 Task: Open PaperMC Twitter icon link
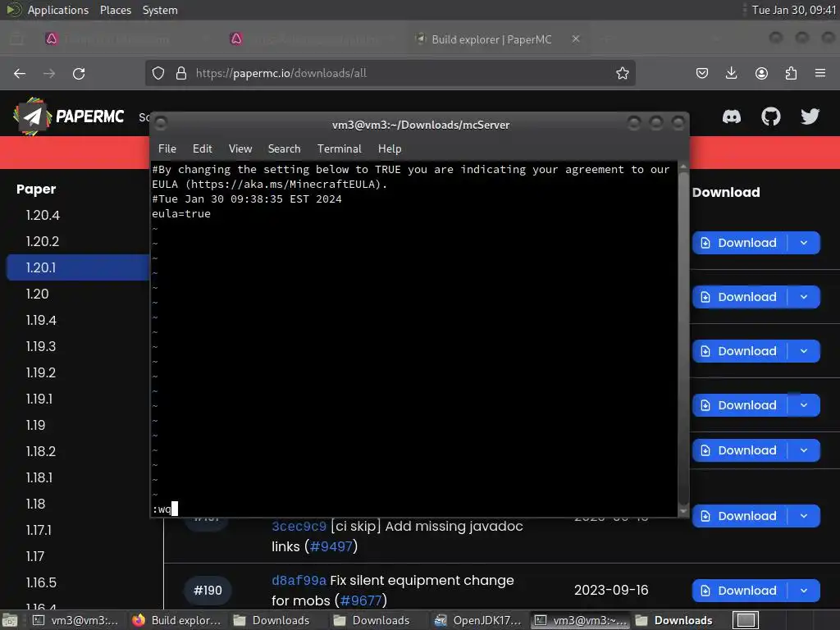click(810, 116)
